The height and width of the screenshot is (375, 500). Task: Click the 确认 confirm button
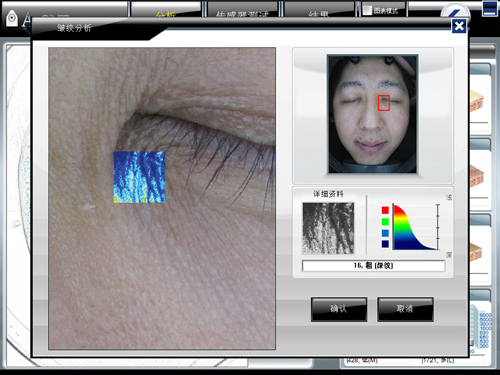pos(339,309)
